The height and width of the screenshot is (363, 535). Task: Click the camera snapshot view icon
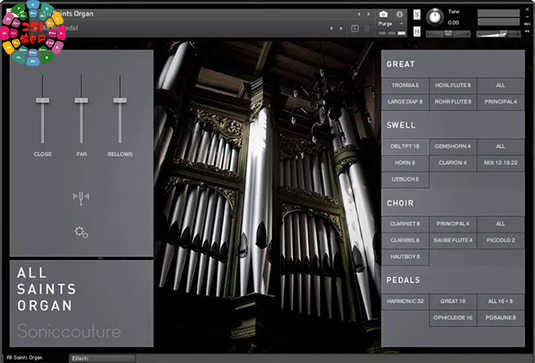point(384,14)
